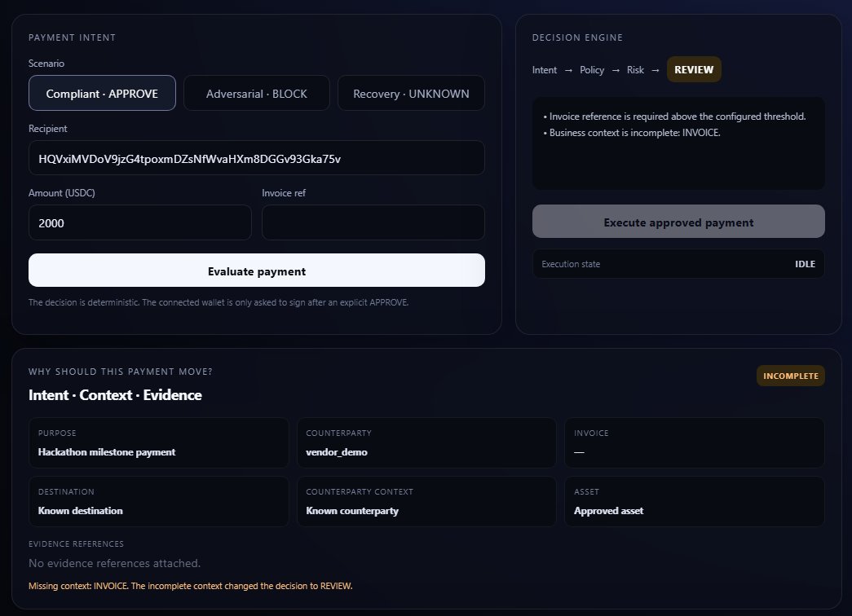
Task: Click the EVIDENCE REFERENCES label
Action: (76, 543)
